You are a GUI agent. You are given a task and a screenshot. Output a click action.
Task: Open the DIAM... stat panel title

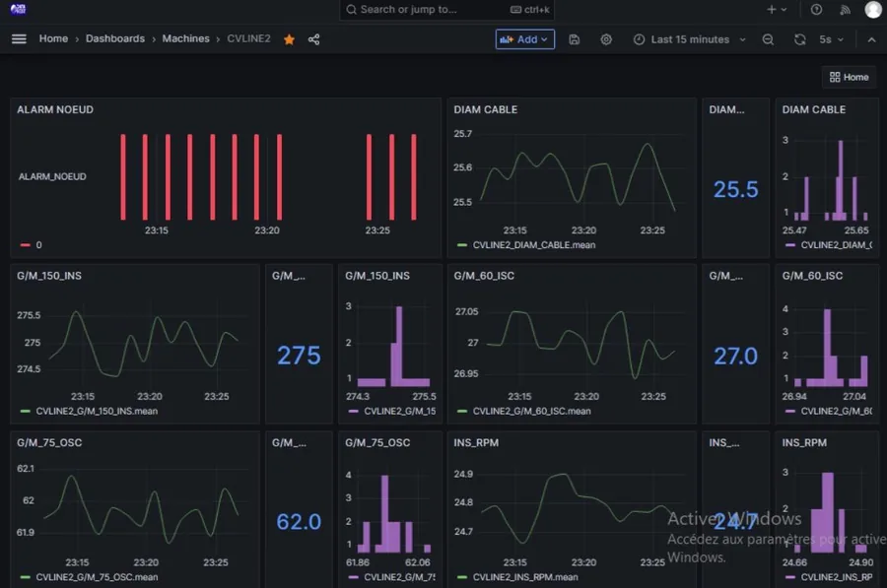pyautogui.click(x=727, y=109)
